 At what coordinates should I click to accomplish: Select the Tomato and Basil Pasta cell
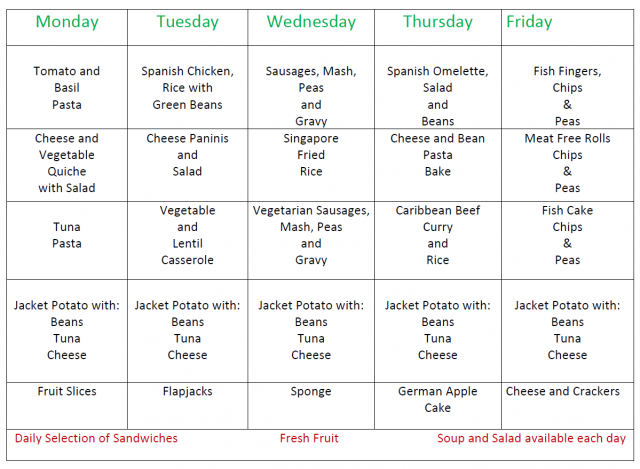click(67, 88)
